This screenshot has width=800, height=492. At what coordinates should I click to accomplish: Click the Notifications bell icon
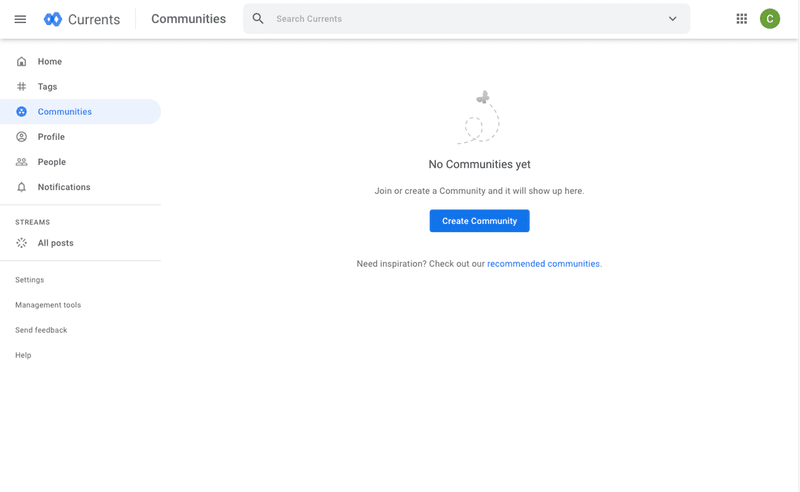(x=22, y=187)
